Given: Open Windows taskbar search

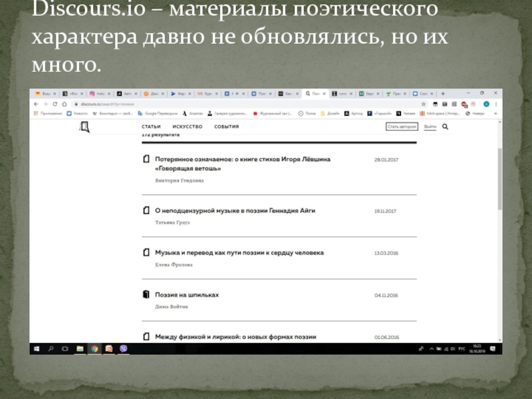Looking at the screenshot, I should point(51,348).
